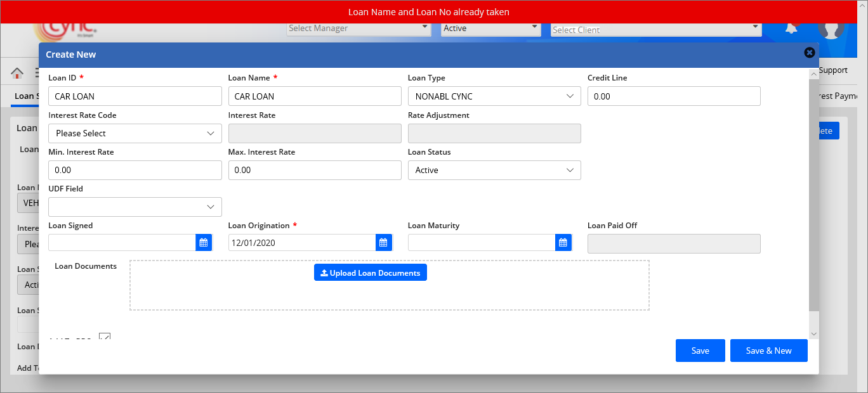Click the Credit Line input field
Screen dimensions: 868x393
673,96
